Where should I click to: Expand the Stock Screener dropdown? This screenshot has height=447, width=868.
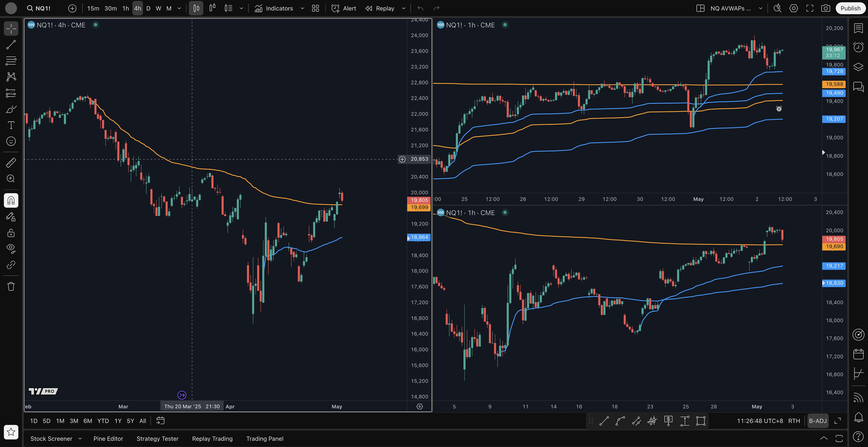[80, 439]
